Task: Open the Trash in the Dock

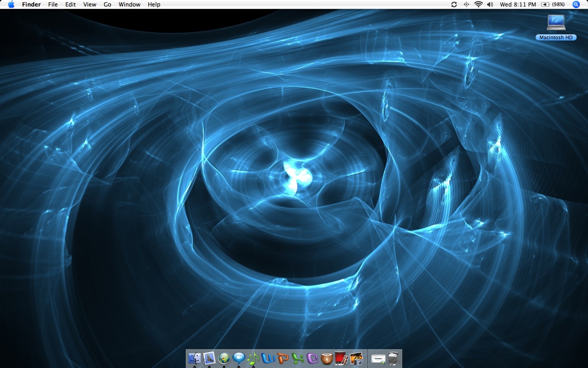Action: pos(393,359)
